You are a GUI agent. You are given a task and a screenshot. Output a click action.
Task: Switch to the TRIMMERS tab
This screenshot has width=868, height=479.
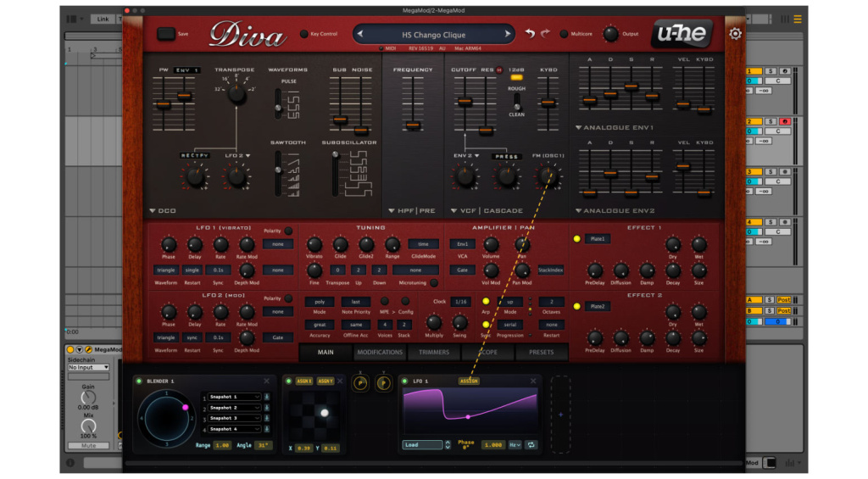(x=434, y=352)
